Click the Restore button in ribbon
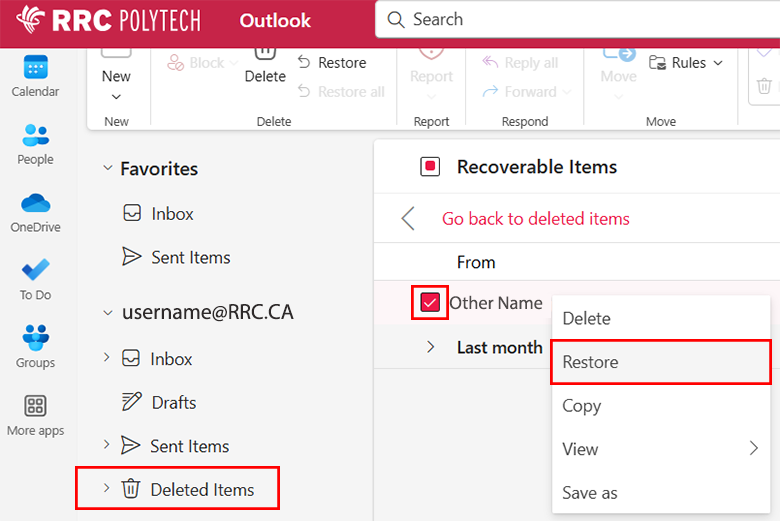This screenshot has height=521, width=780. pyautogui.click(x=333, y=63)
